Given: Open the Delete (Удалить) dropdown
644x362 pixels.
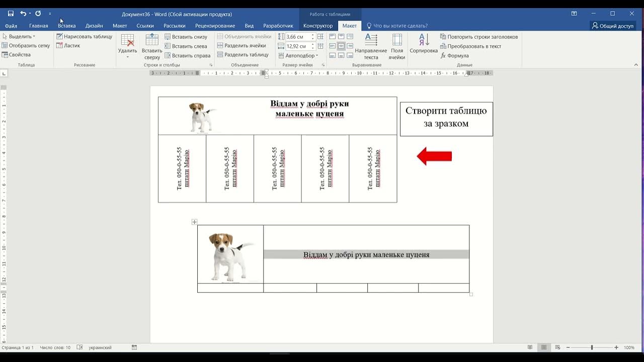Looking at the screenshot, I should point(127,47).
